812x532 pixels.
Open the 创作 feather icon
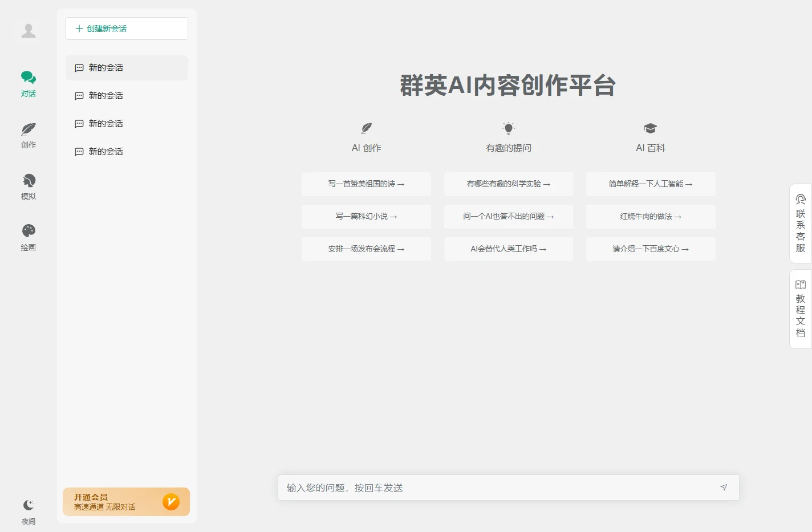[x=29, y=129]
